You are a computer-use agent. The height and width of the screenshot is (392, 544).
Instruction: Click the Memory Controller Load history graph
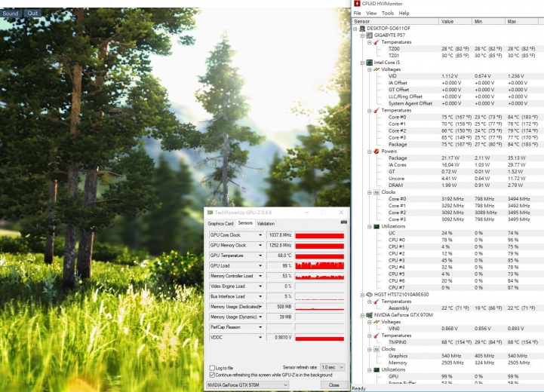click(319, 276)
